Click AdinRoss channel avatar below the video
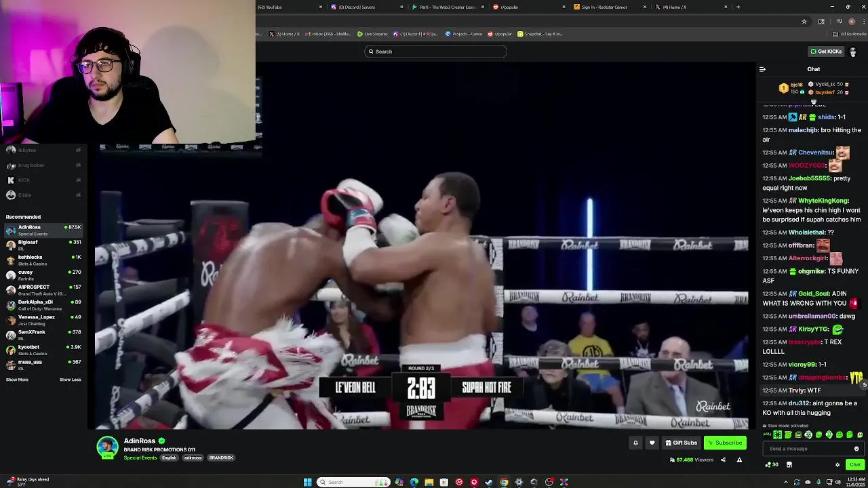 pos(107,447)
